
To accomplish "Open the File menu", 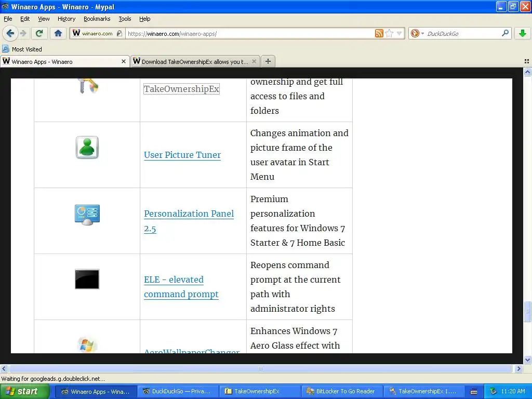I will 8,19.
